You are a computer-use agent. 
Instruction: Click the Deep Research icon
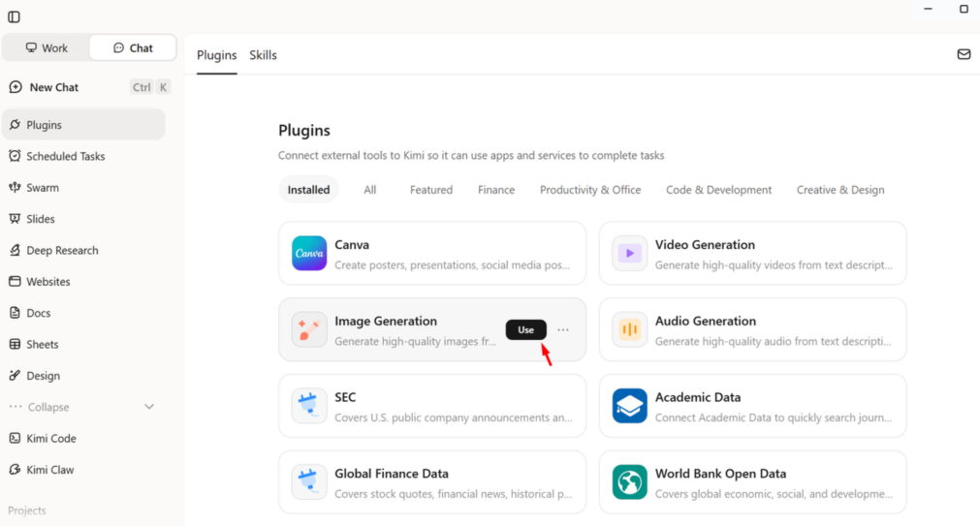coord(15,250)
